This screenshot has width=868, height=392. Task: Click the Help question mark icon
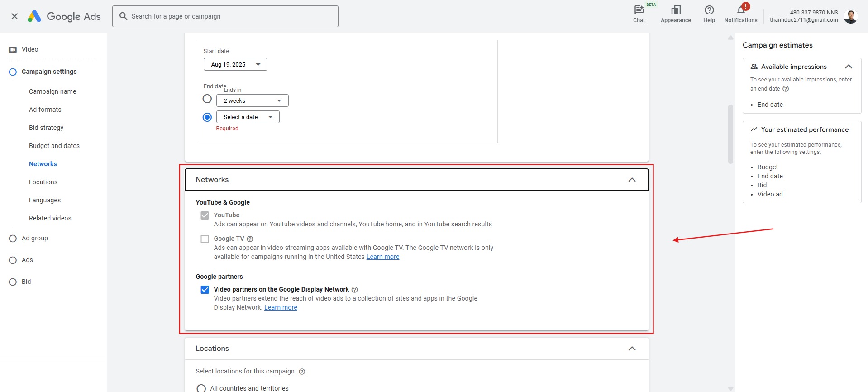(709, 10)
